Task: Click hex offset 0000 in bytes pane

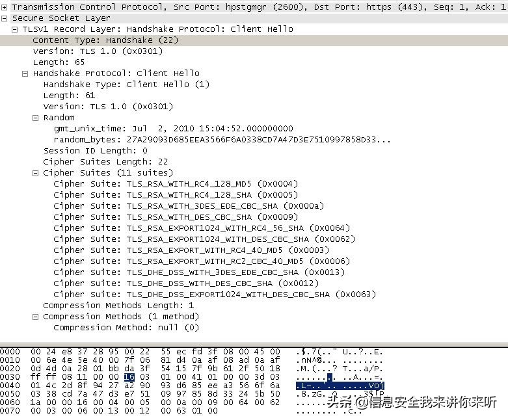Action: (10, 352)
